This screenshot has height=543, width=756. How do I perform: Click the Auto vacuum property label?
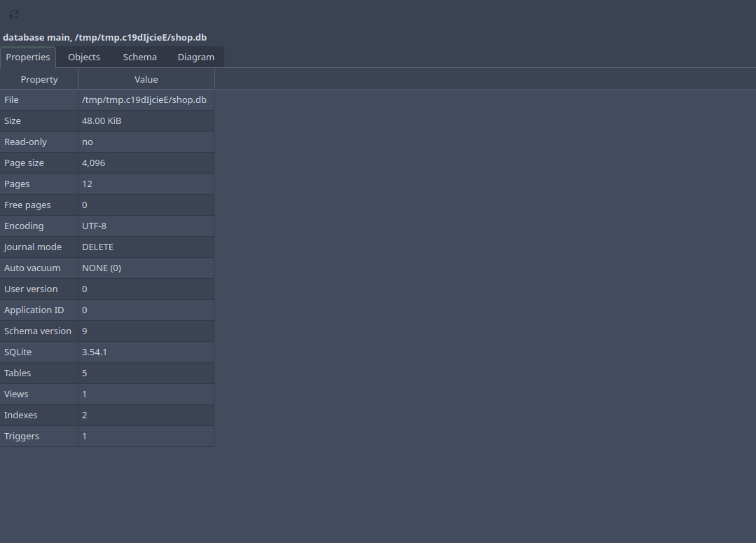tap(39, 268)
